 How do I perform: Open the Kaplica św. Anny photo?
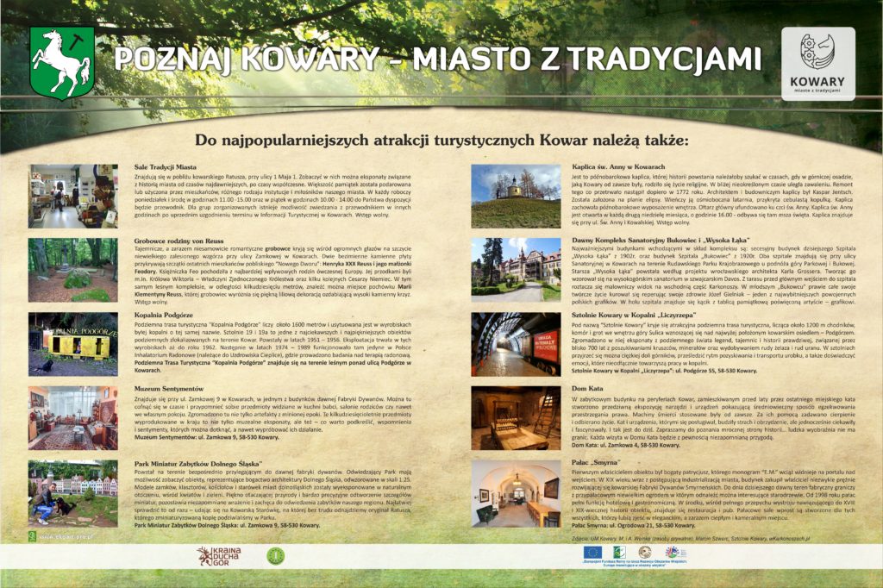point(516,196)
